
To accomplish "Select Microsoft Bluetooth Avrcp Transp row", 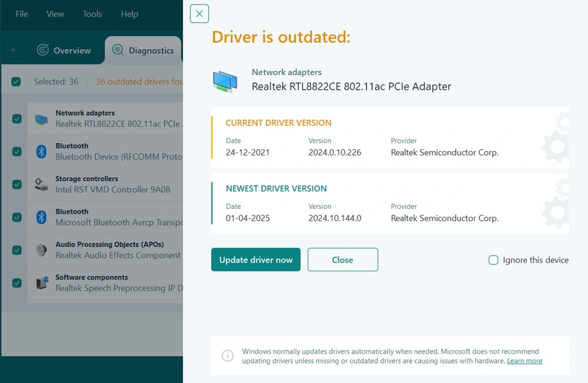I will pos(105,217).
